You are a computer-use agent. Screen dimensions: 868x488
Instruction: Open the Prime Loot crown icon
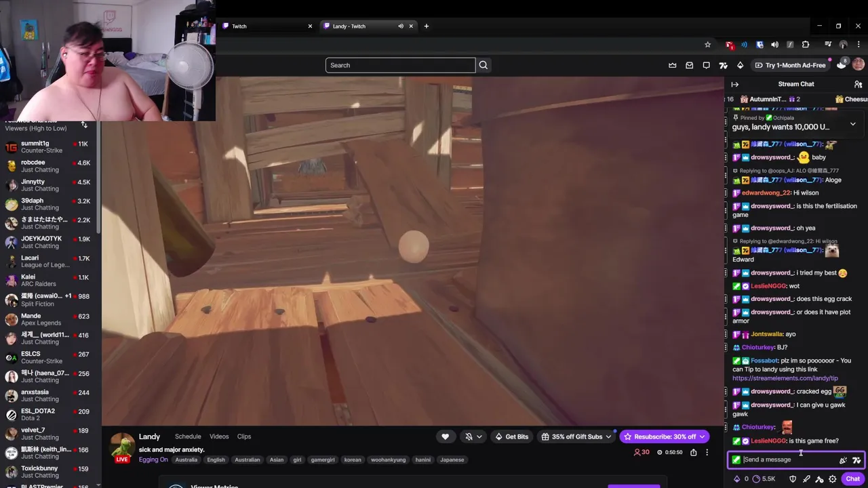pyautogui.click(x=673, y=65)
